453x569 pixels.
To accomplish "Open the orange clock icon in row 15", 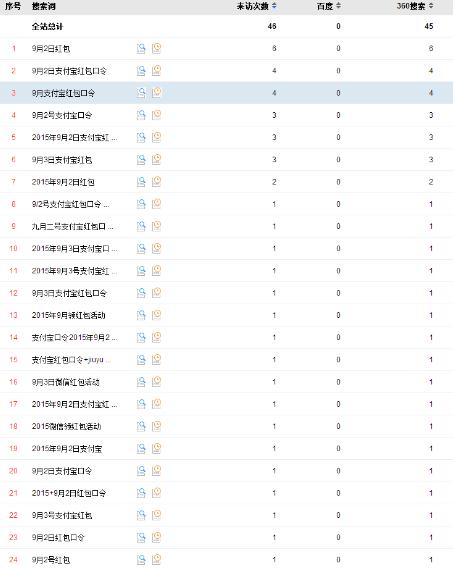I will 156,359.
